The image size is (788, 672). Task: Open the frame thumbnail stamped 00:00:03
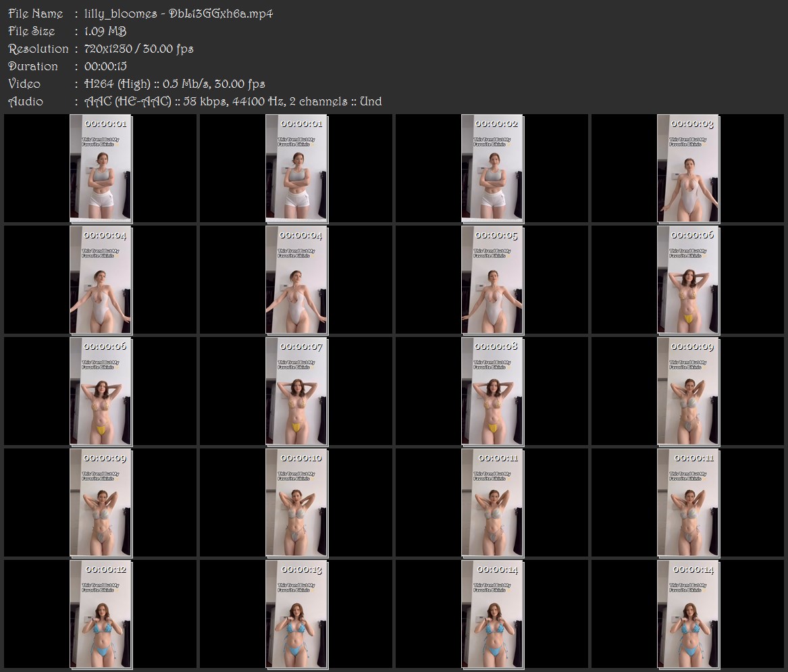(x=687, y=168)
